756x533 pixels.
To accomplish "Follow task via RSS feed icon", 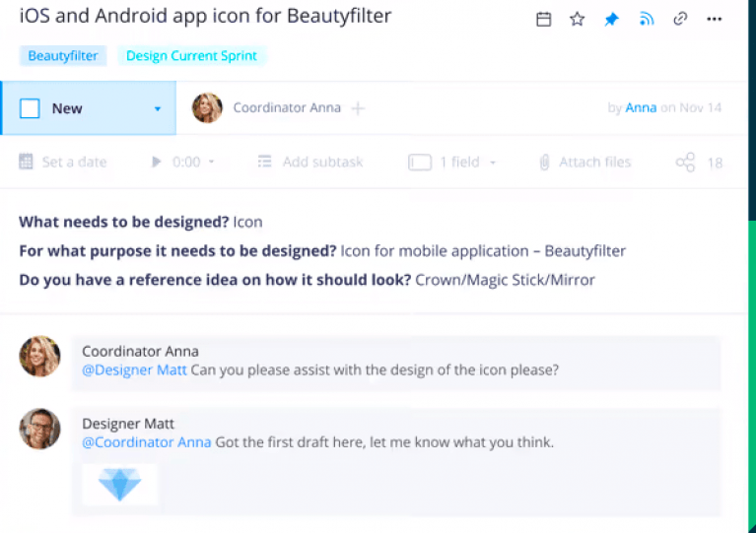I will click(647, 19).
